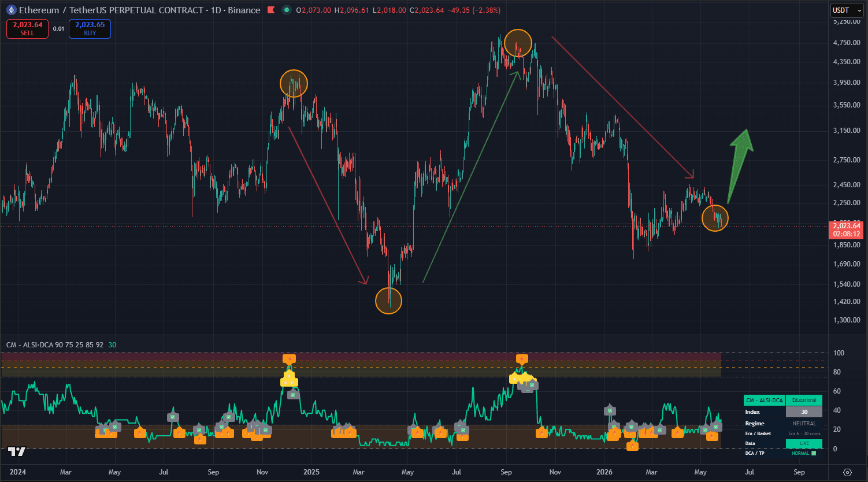Click 1,690.00 on the price scale
This screenshot has height=482, width=868.
click(x=845, y=264)
